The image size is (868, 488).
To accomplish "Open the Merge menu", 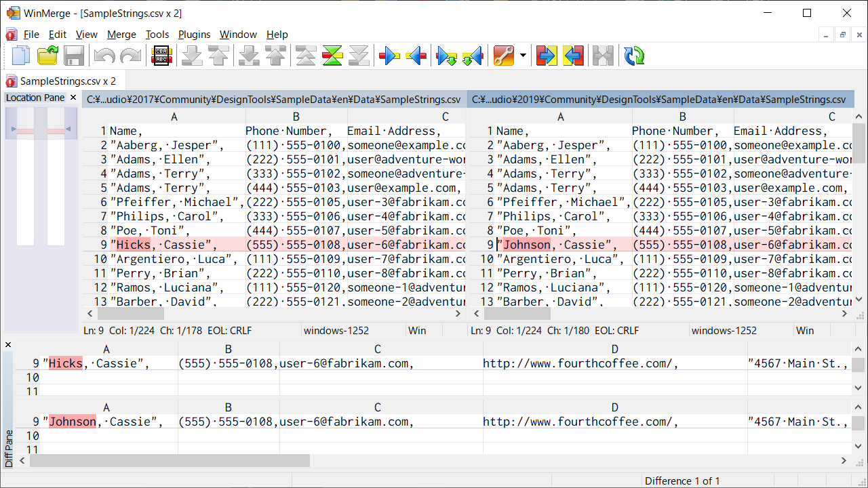I will point(121,35).
